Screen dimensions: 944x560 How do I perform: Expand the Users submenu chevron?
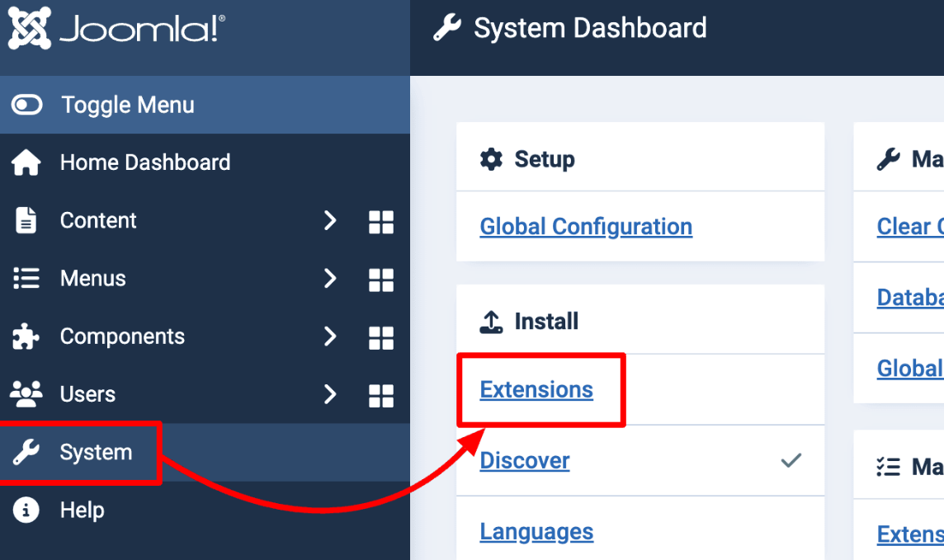point(330,394)
